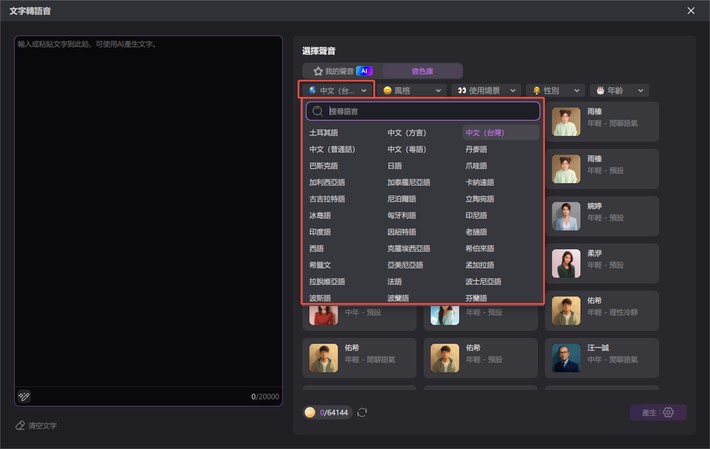
Task: Select 雨棲 avatar with 年輕 - 預設
Action: pos(566,169)
